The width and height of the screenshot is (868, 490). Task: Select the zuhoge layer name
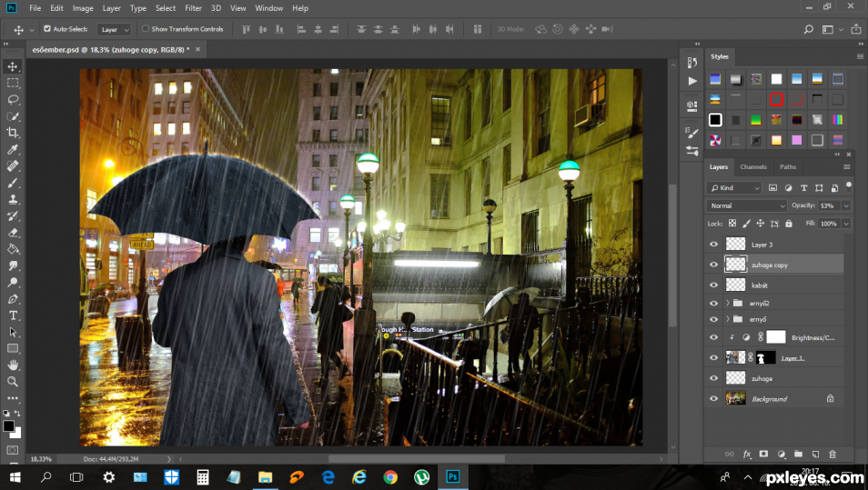tap(762, 379)
